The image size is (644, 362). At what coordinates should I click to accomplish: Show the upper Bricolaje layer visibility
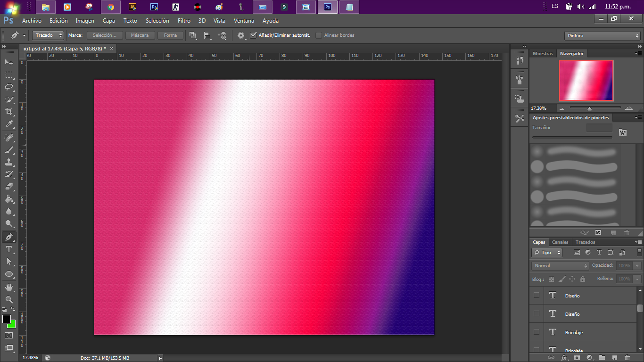[x=536, y=332]
